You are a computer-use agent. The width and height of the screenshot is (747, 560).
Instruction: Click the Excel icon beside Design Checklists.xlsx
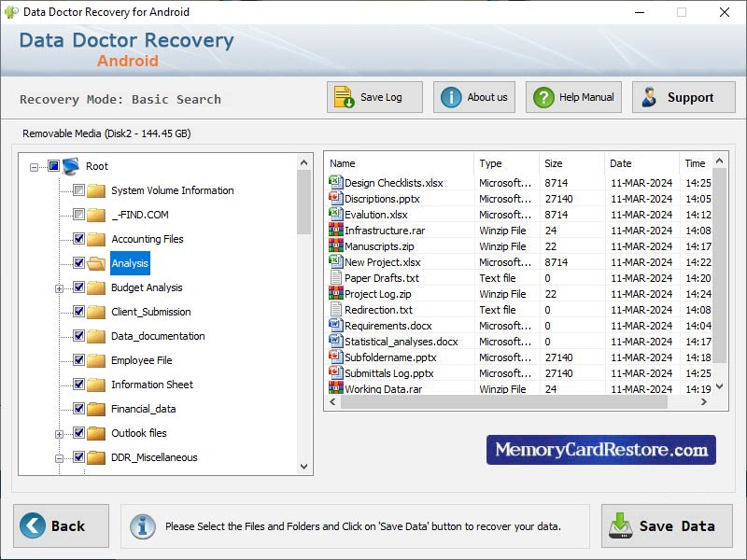point(336,182)
